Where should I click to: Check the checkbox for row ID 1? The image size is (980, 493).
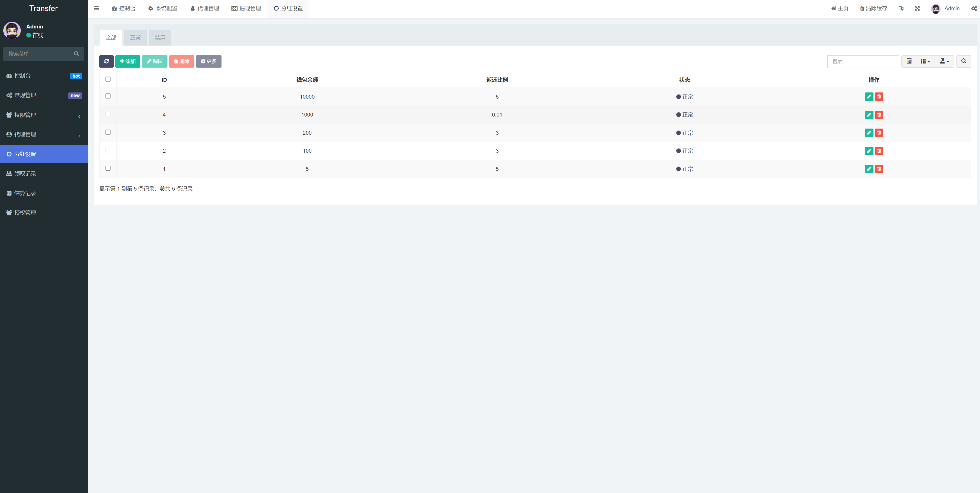coord(108,168)
